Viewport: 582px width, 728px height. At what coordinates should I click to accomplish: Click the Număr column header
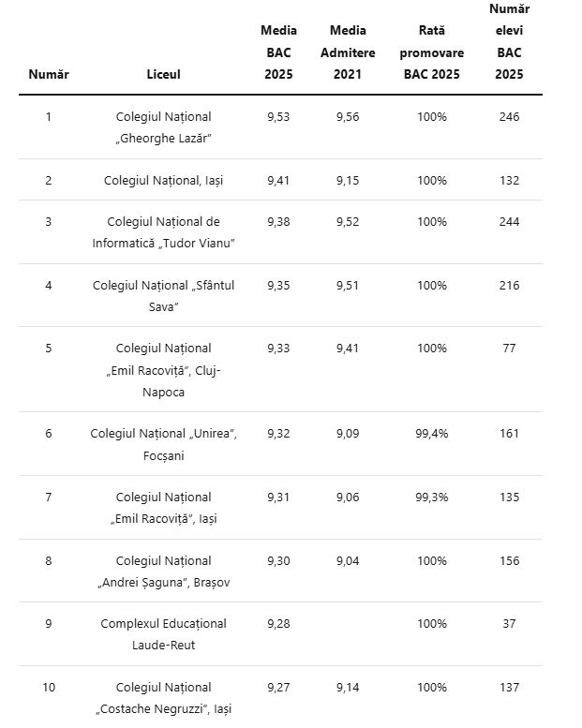click(x=49, y=74)
